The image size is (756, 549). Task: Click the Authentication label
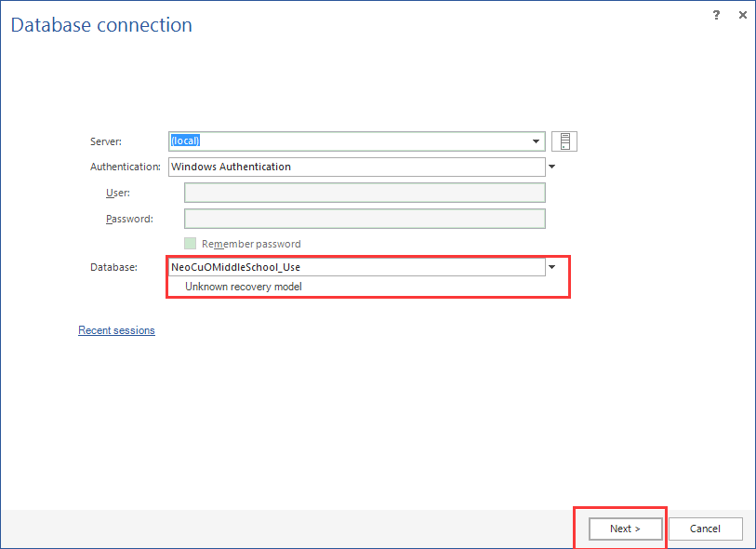pyautogui.click(x=126, y=167)
